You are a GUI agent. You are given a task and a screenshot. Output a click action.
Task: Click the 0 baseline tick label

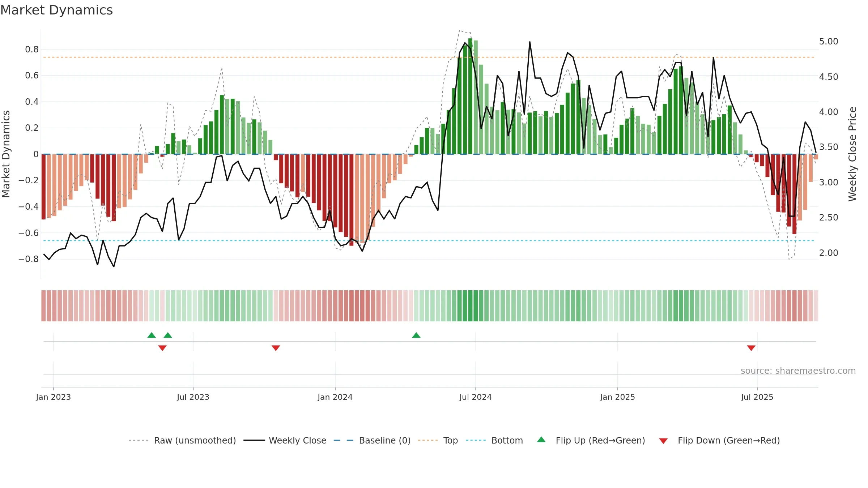coord(36,154)
